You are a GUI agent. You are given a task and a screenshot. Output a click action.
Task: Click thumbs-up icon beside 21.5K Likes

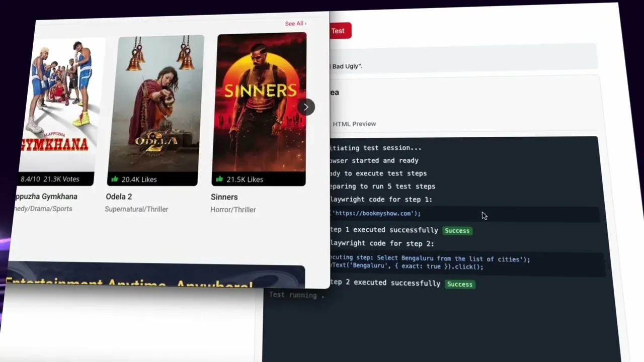tap(219, 179)
